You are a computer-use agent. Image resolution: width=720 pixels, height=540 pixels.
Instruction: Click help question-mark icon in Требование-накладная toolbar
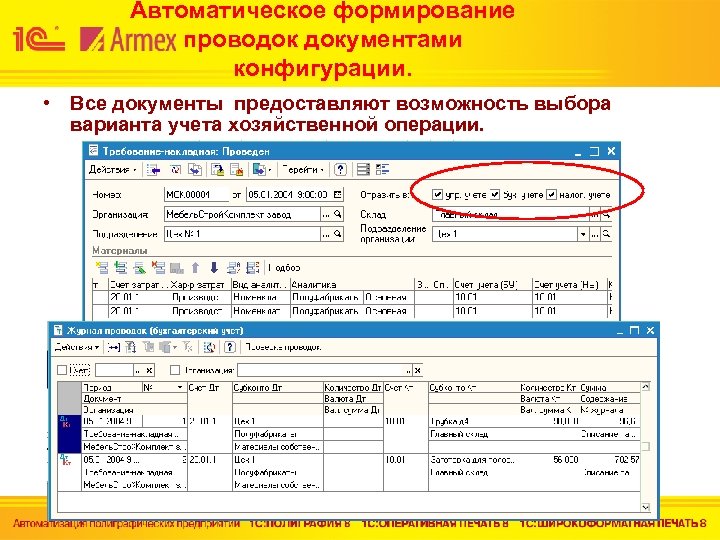[x=340, y=170]
